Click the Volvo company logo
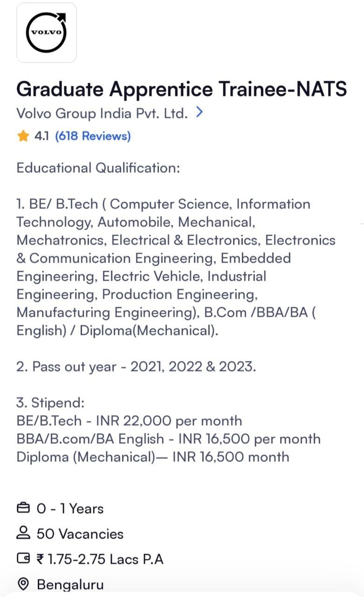The height and width of the screenshot is (597, 364). pyautogui.click(x=46, y=33)
